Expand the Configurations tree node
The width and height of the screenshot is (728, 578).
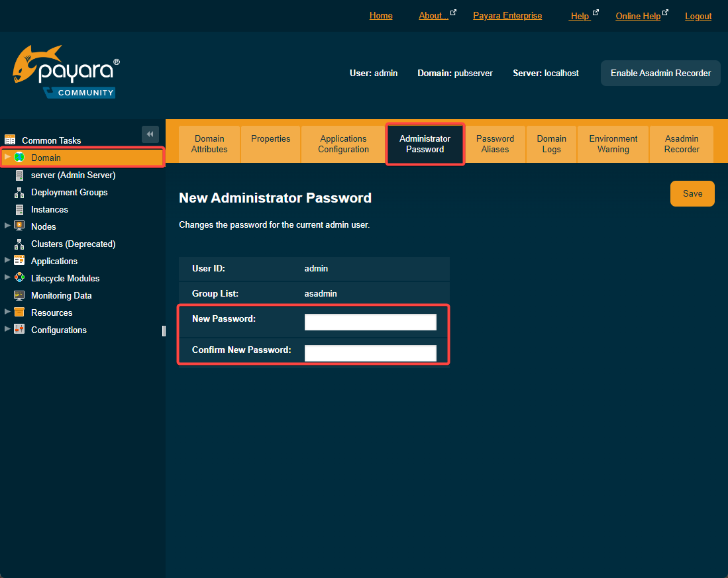[7, 329]
